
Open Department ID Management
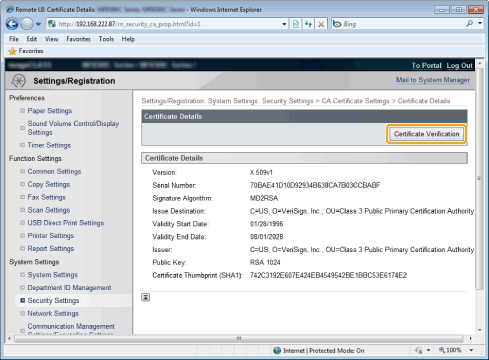(x=69, y=288)
